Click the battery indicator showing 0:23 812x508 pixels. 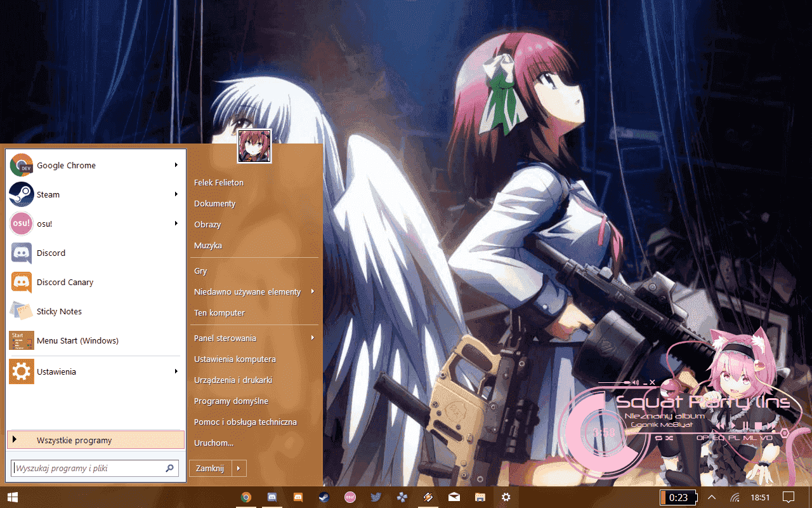pos(678,497)
